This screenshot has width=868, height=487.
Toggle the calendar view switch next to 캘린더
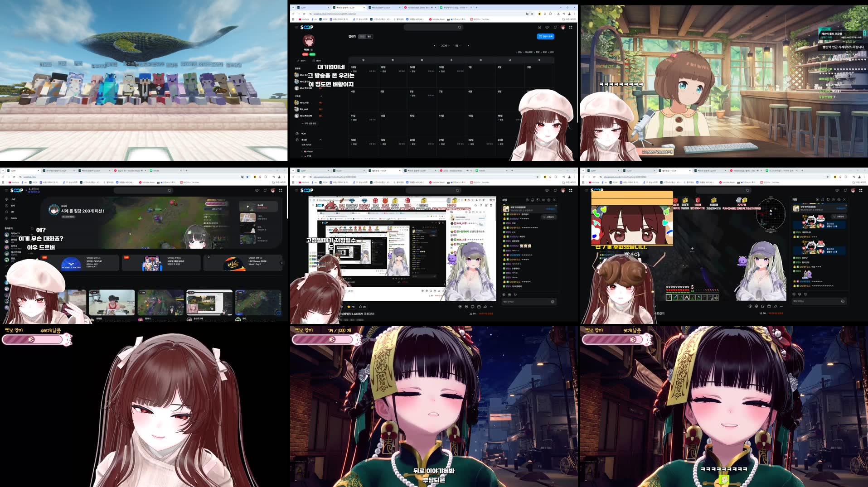point(365,37)
